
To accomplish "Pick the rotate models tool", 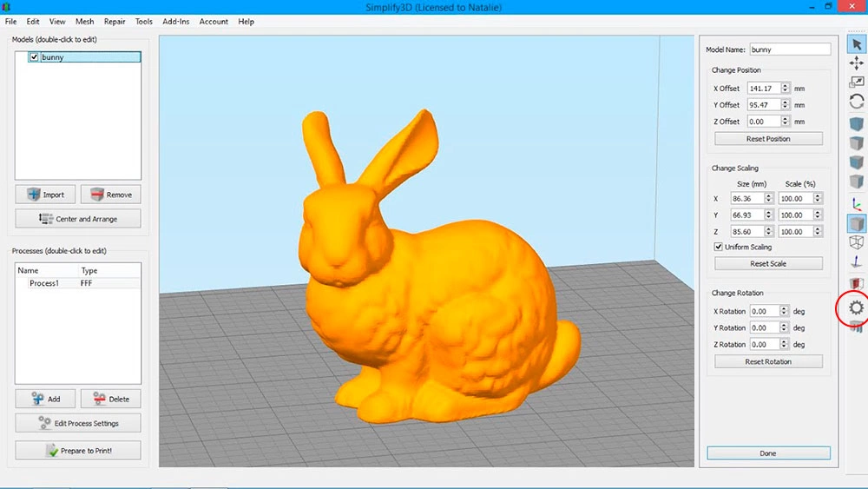I will 857,101.
